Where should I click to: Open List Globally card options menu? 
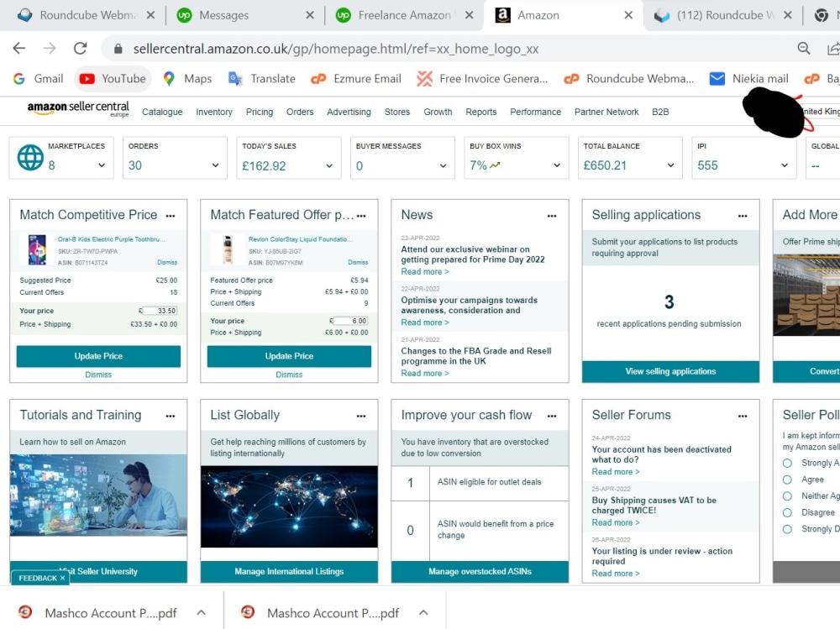(361, 416)
